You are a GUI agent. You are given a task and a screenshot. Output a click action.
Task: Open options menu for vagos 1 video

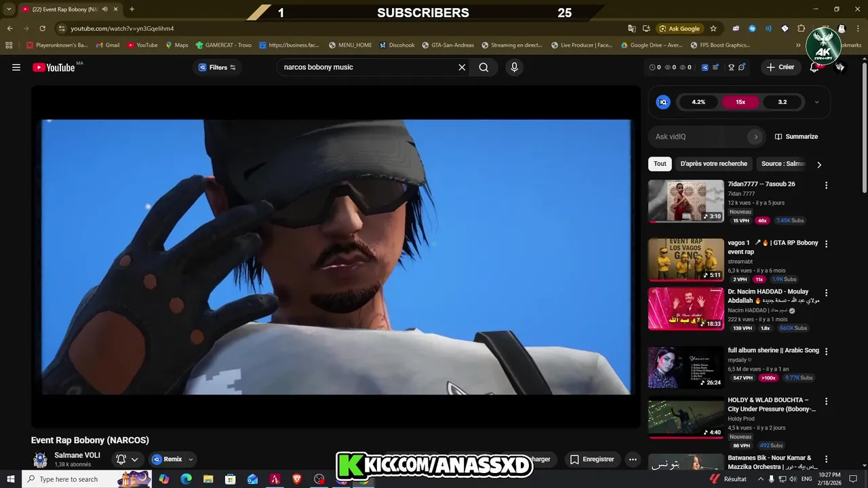[826, 243]
